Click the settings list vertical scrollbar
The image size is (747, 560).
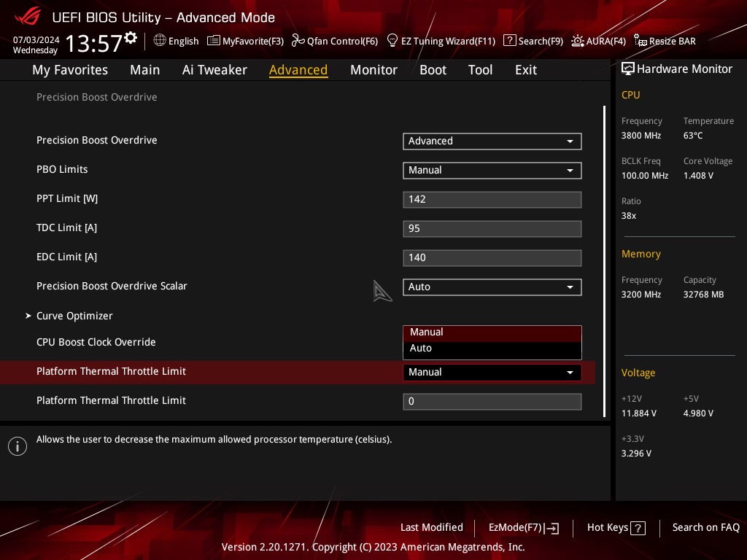point(604,261)
